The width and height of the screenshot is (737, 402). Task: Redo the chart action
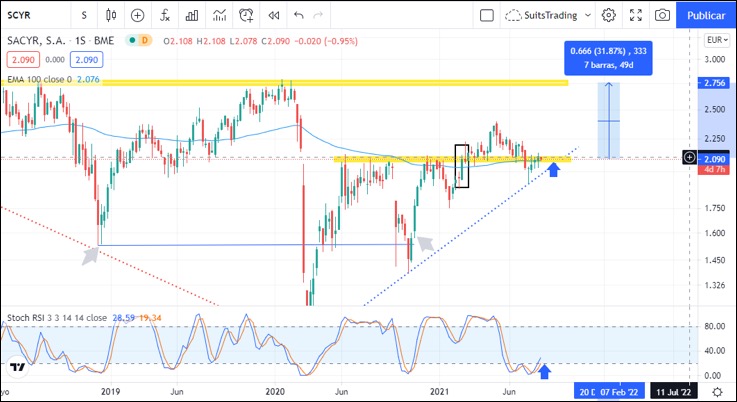tap(318, 15)
